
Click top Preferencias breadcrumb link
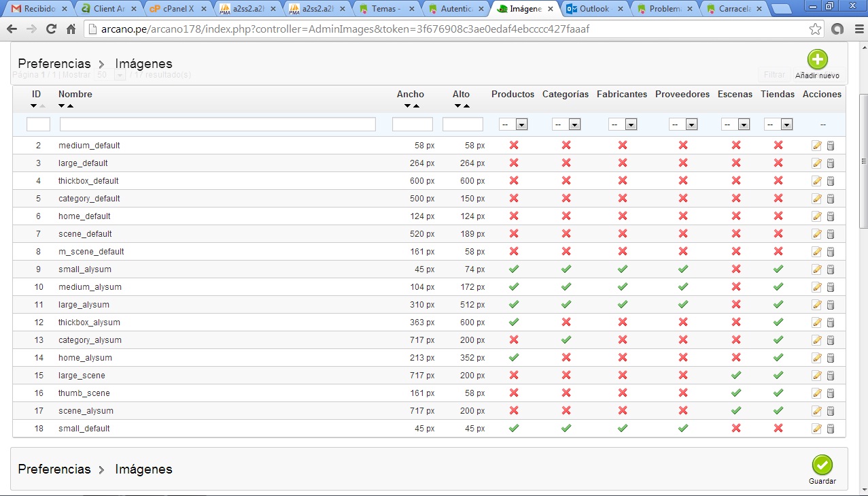pyautogui.click(x=54, y=63)
